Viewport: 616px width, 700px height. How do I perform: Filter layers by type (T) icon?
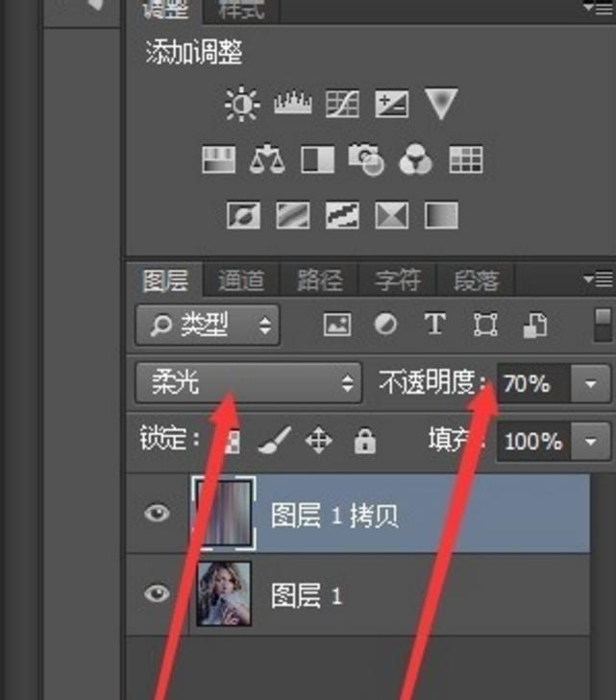pos(435,324)
